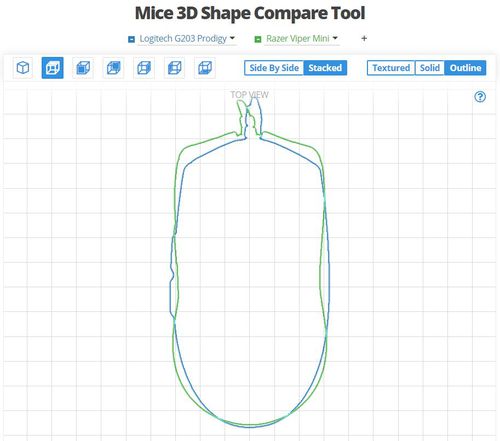Add another mouse with the plus icon
Viewport: 500px width, 441px height.
coord(364,38)
